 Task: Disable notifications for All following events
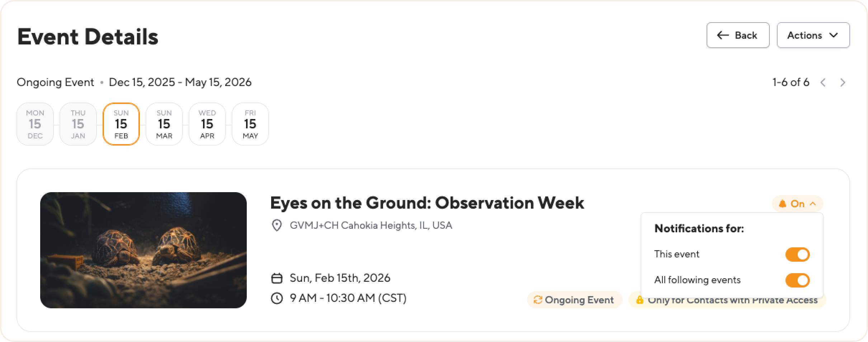coord(797,280)
